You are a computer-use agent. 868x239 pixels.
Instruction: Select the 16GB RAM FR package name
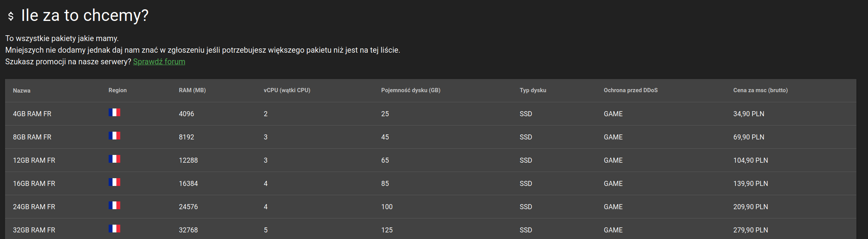tap(34, 184)
